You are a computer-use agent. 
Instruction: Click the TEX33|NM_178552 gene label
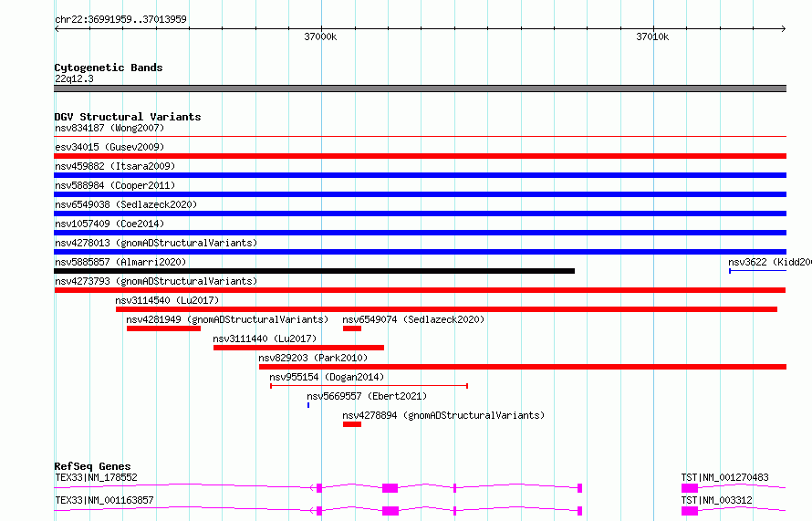click(x=96, y=477)
